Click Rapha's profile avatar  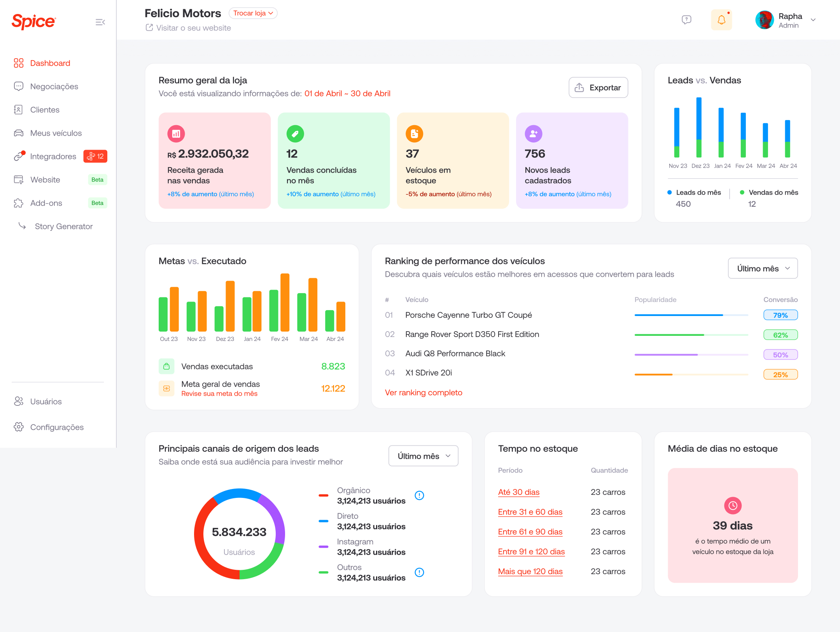tap(765, 20)
